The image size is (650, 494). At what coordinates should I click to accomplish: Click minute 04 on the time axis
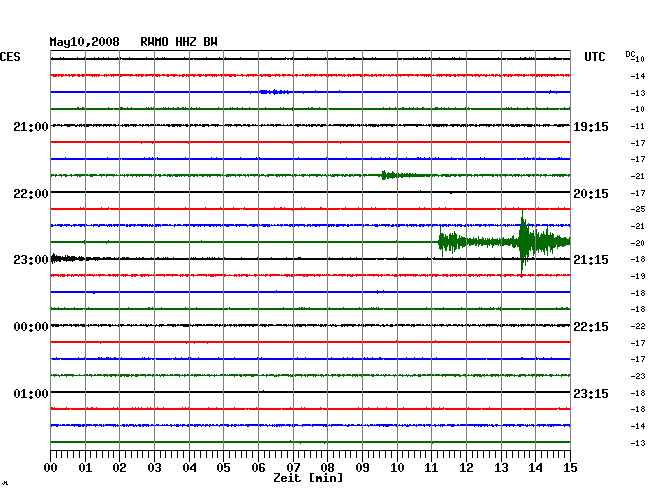coord(189,468)
